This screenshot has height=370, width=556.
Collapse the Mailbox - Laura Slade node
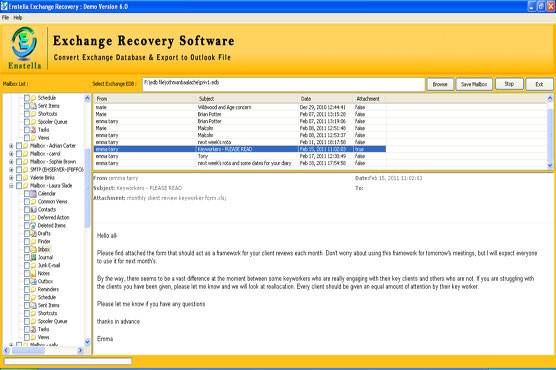point(11,186)
